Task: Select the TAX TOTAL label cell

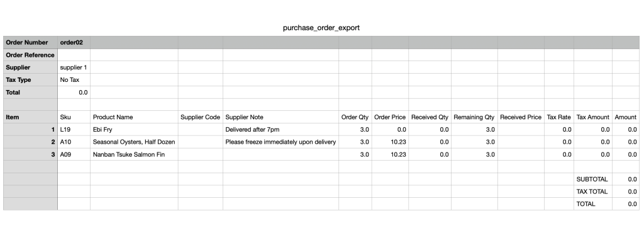Action: 592,191
